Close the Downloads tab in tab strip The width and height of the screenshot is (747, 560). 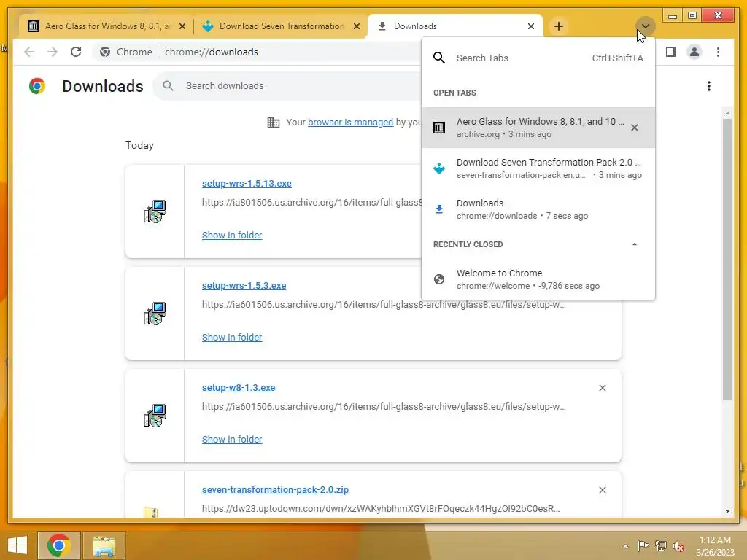pyautogui.click(x=531, y=27)
